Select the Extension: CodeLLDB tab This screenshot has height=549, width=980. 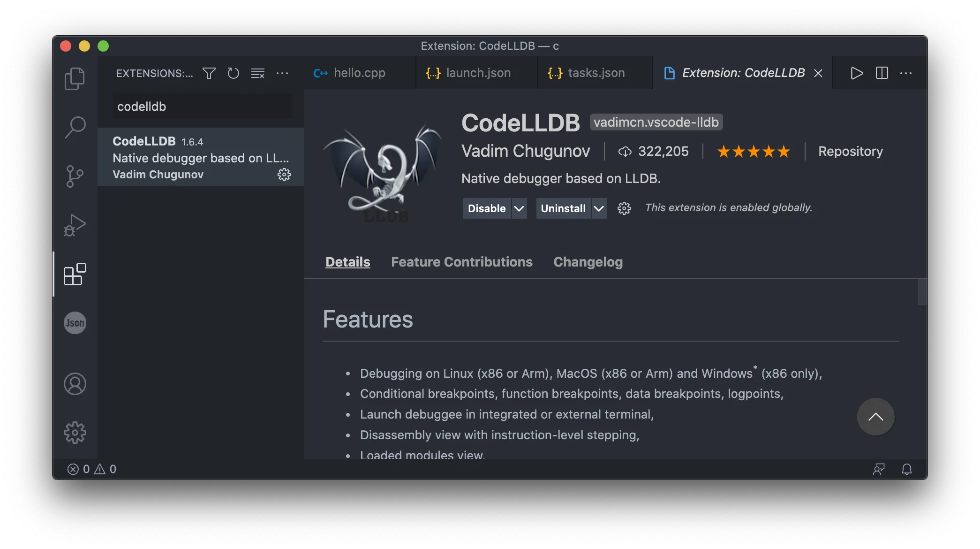(743, 73)
